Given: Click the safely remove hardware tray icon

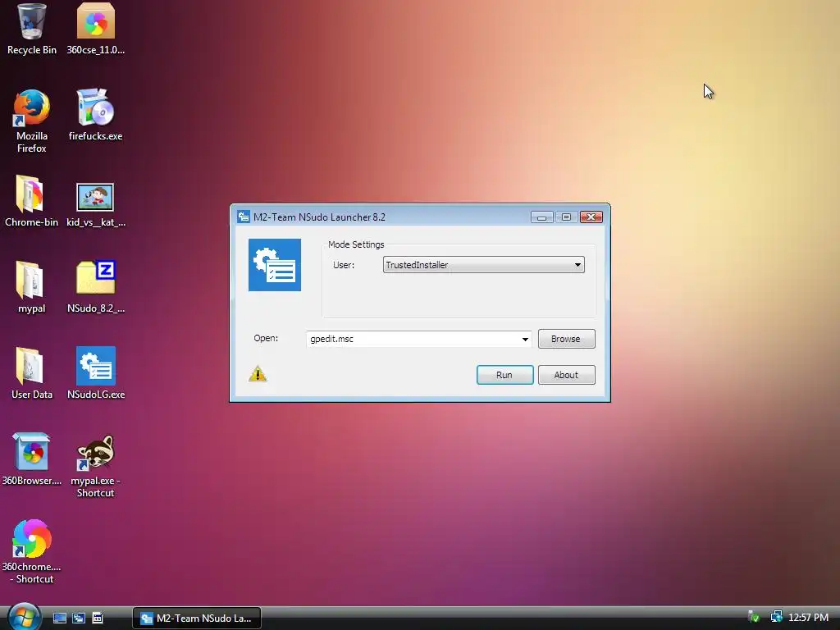Looking at the screenshot, I should (x=754, y=617).
